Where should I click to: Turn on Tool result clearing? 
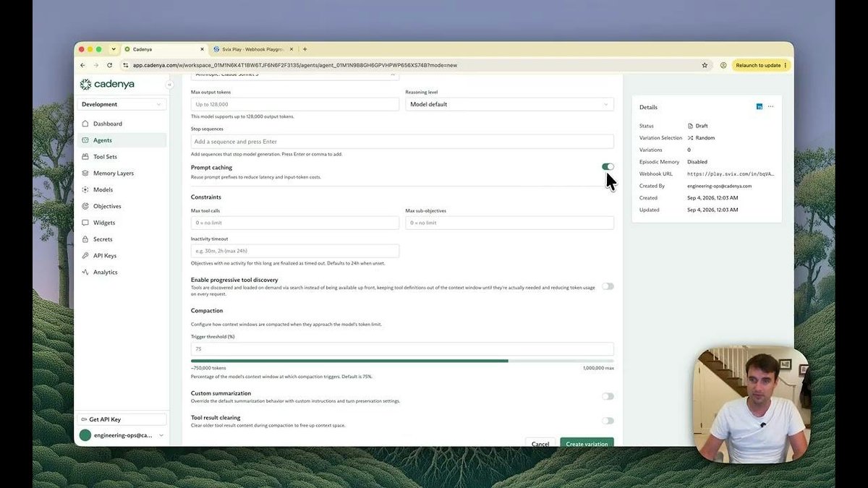coord(608,421)
